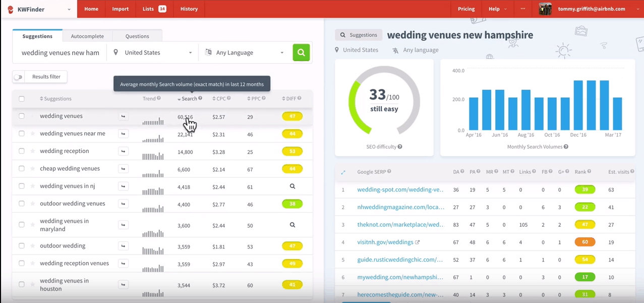Open the United States location dropdown
Image resolution: width=644 pixels, height=303 pixels.
pyautogui.click(x=153, y=53)
